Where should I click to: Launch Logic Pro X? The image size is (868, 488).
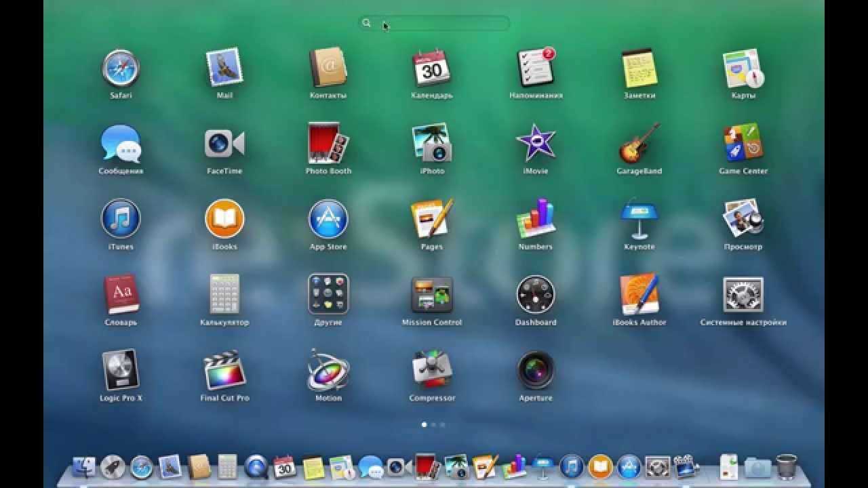pos(121,369)
